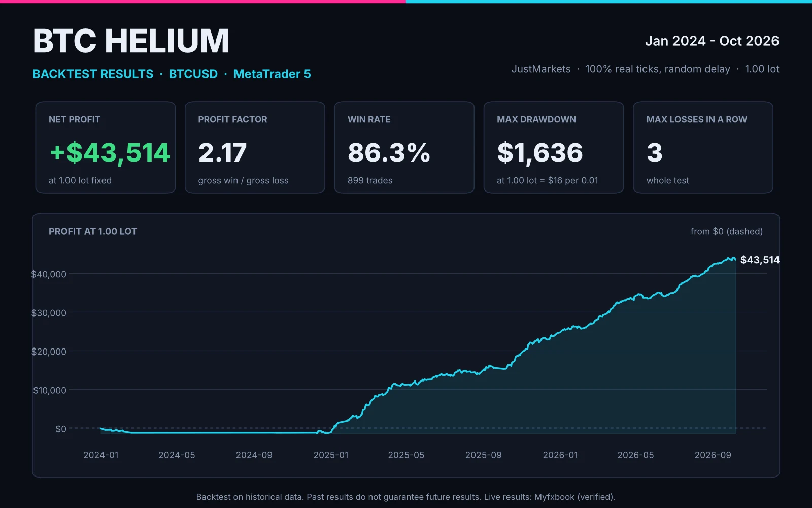
Task: Click the 86.3% win rate value
Action: coord(389,152)
